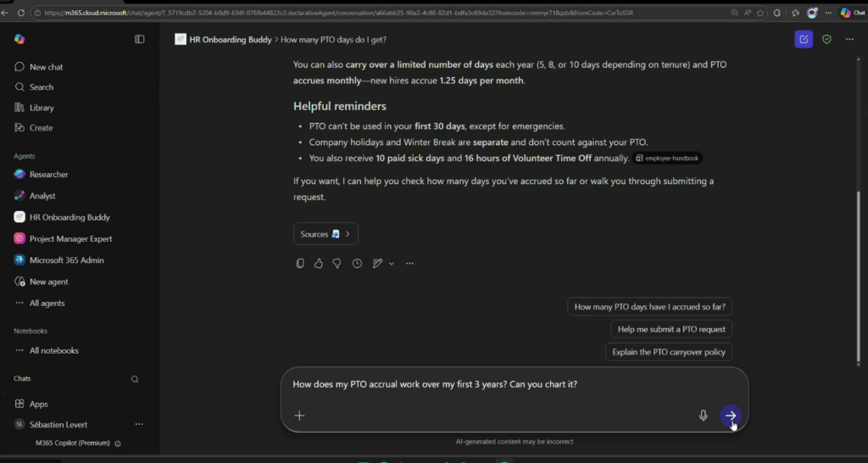Click browser zoom magnifier icon
The width and height of the screenshot is (868, 463).
coord(734,13)
